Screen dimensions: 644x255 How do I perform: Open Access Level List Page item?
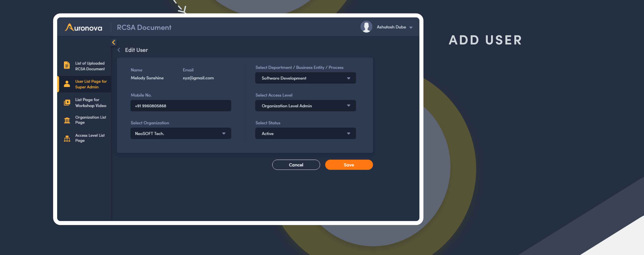pos(90,138)
